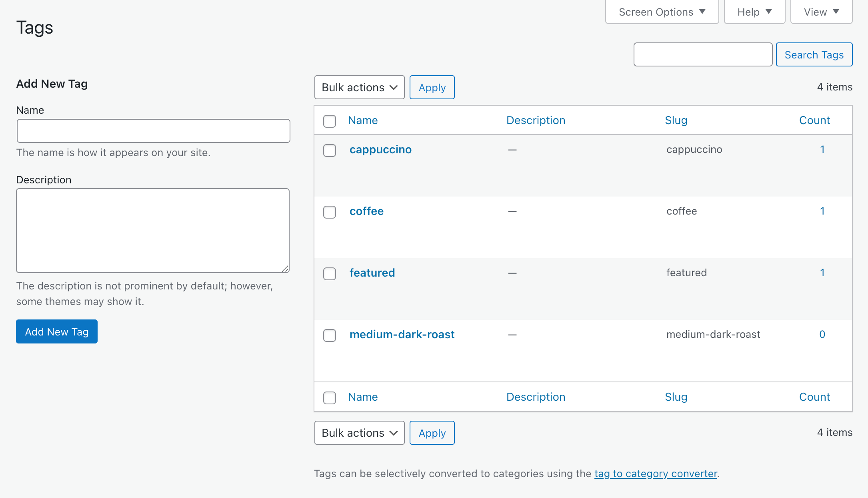Open the top Bulk actions dropdown
Viewport: 868px width, 498px height.
point(359,87)
